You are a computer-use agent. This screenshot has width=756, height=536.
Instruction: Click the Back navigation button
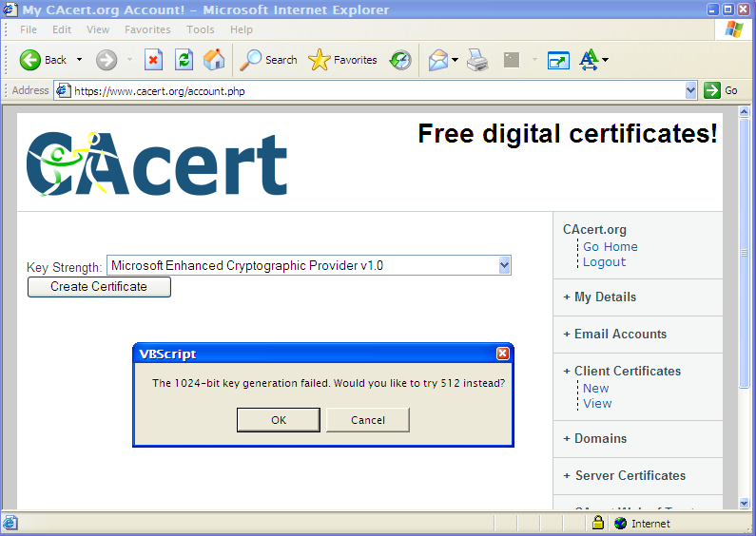(x=43, y=60)
